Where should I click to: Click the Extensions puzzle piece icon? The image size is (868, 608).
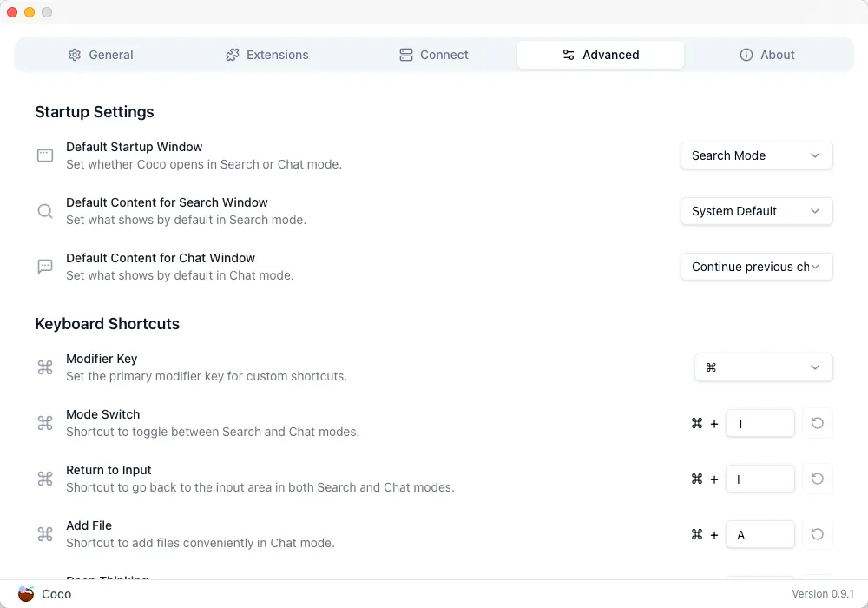(233, 55)
